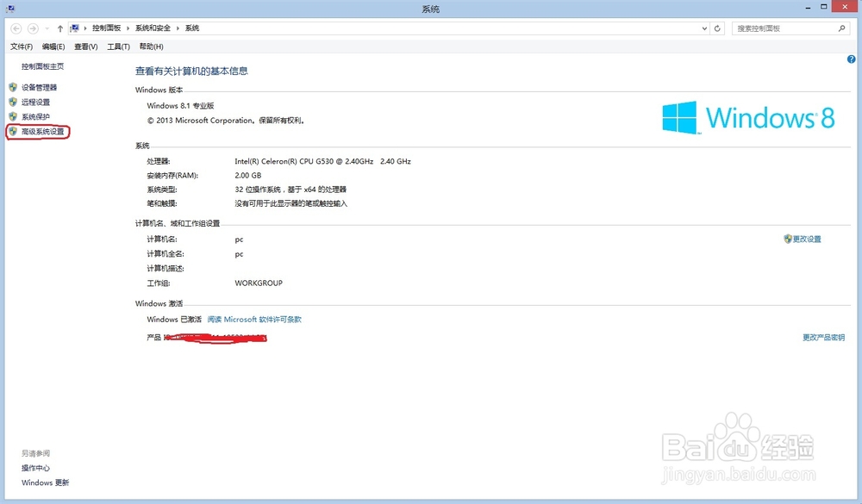Open 设备管理器 from sidebar
Screen dimensions: 862x504
click(39, 87)
